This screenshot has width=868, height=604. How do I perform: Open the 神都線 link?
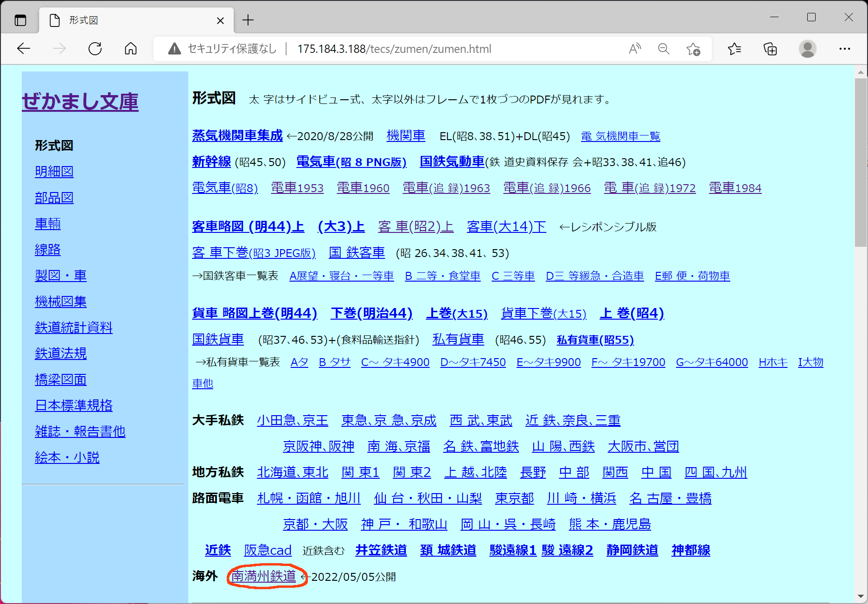click(x=691, y=550)
